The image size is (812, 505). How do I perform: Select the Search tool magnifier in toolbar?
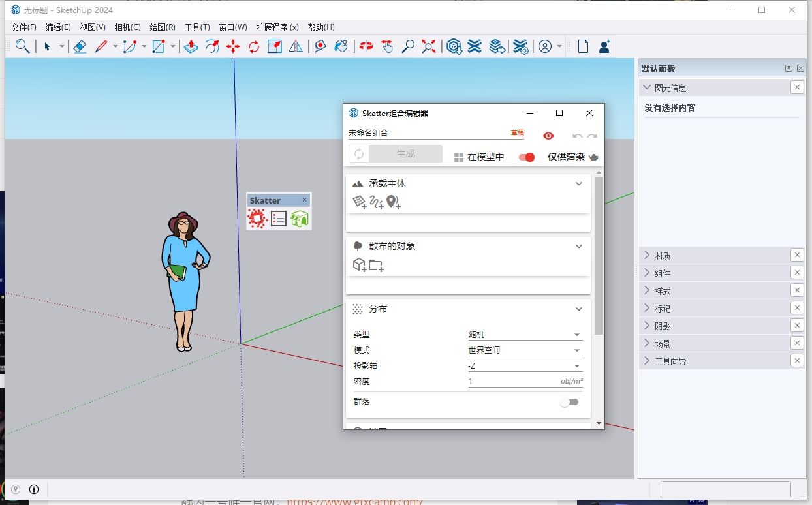(22, 46)
